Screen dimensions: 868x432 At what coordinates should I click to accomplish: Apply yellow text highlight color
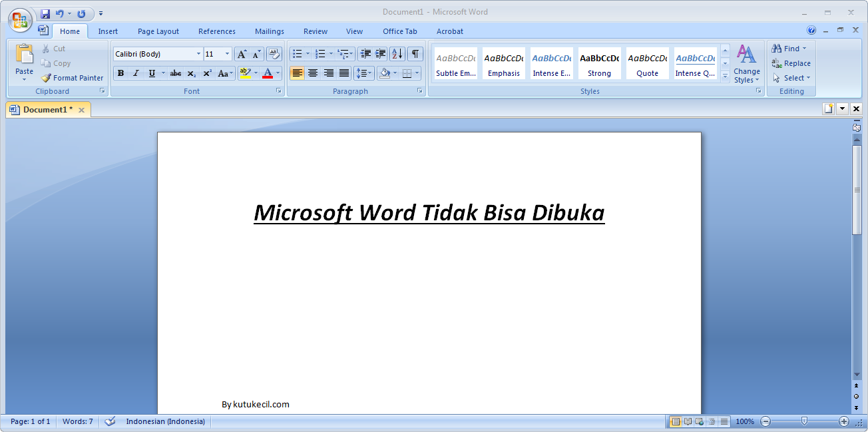click(245, 73)
